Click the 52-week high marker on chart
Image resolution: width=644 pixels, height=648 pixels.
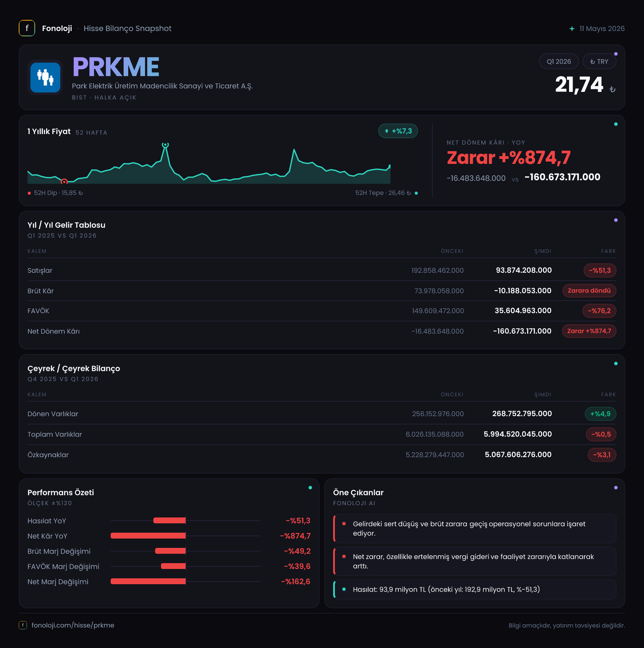click(x=165, y=145)
